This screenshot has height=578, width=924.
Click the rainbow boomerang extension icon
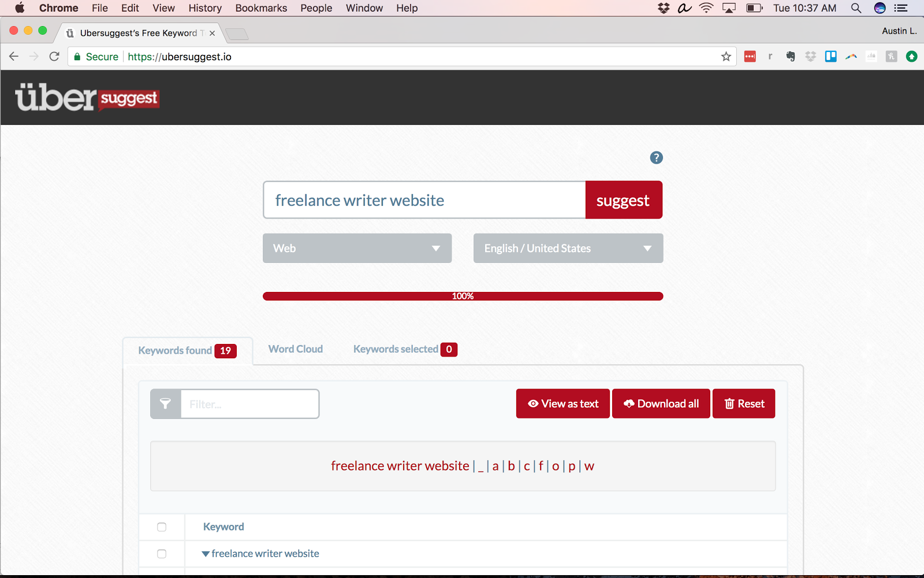coord(851,56)
